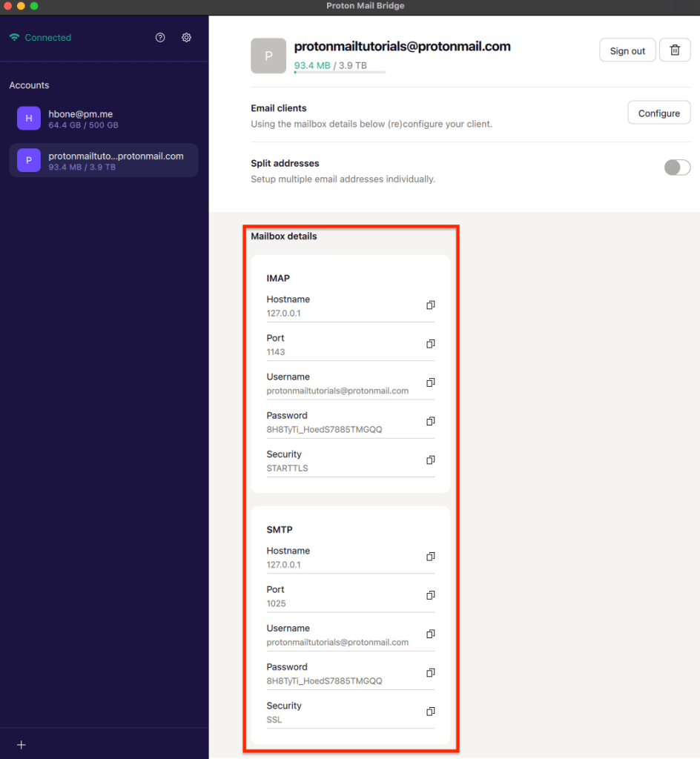This screenshot has height=759, width=700.
Task: Click the 64.4 GB / 500 GB storage text
Action: (83, 125)
